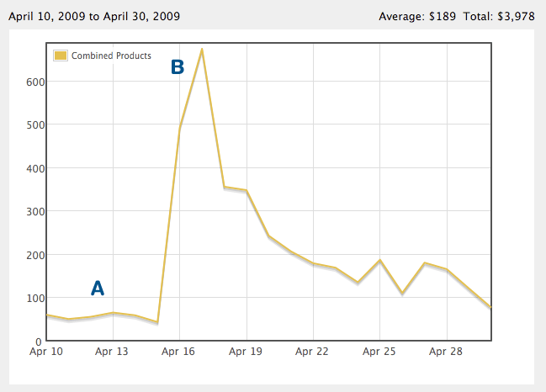Click the Total $3,978 text
Viewport: 546px width, 392px height.
(499, 16)
